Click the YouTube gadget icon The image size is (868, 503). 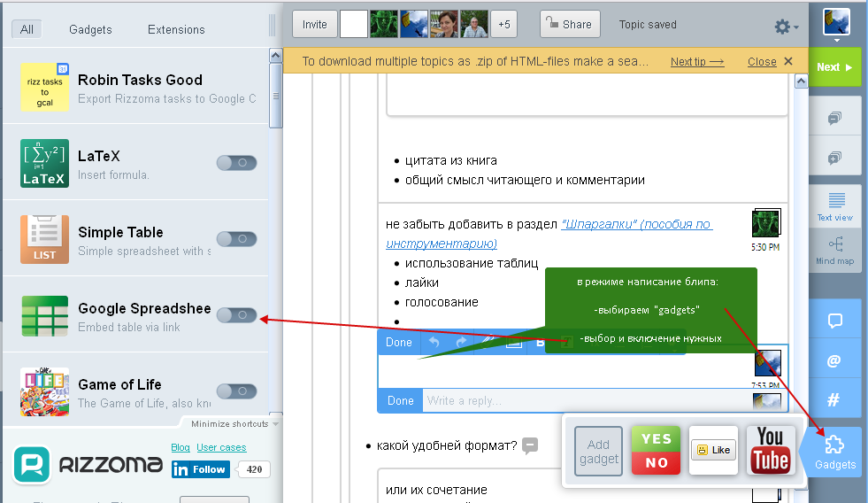(x=770, y=451)
